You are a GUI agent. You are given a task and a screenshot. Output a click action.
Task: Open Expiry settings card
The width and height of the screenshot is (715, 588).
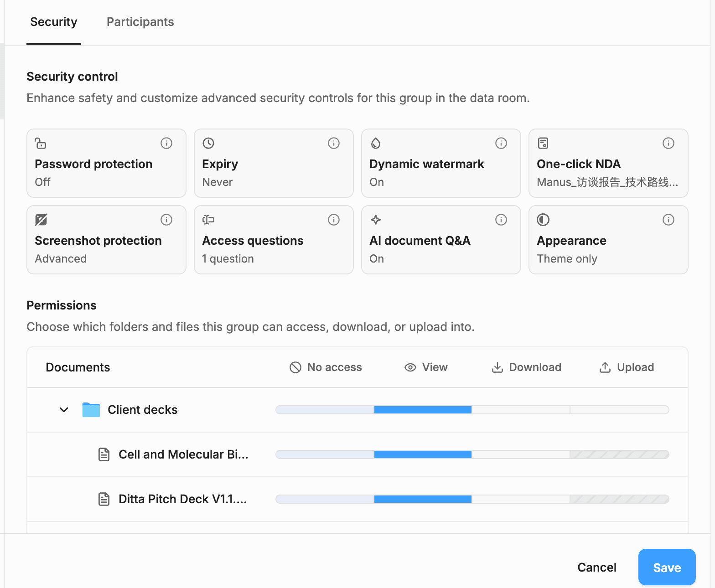[274, 163]
